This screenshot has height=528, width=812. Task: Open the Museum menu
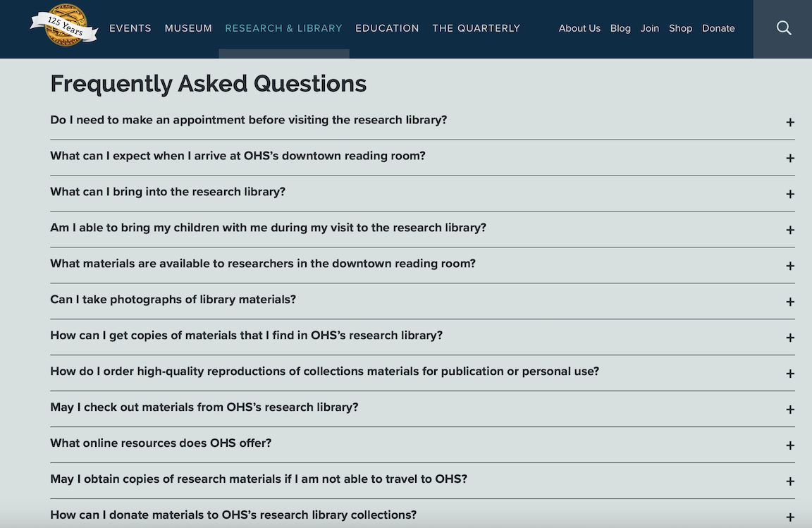coord(188,28)
